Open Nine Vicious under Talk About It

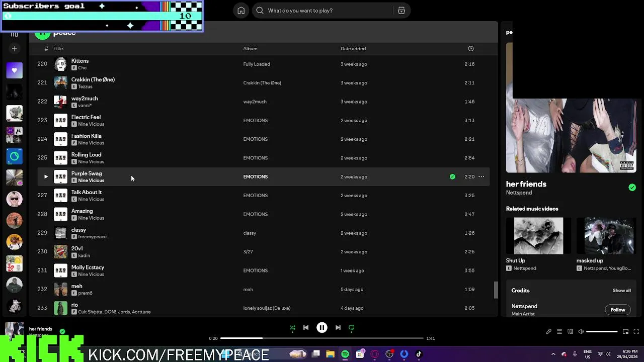click(x=91, y=199)
